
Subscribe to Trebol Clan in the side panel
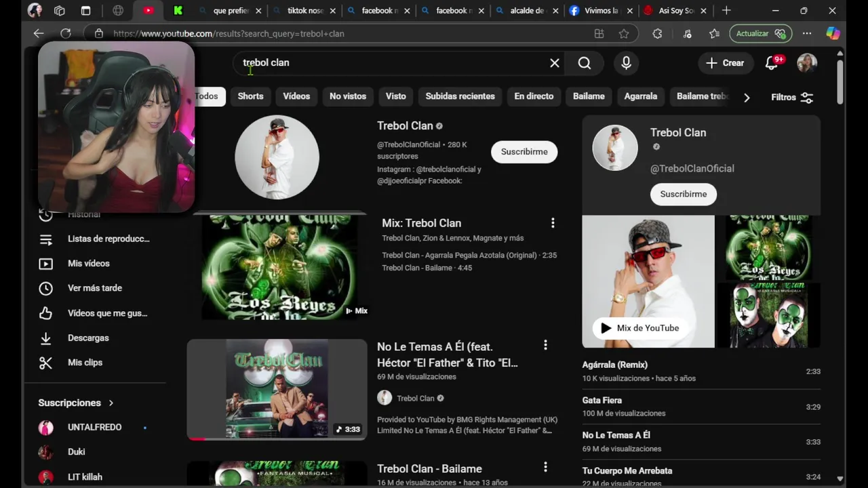click(x=684, y=194)
